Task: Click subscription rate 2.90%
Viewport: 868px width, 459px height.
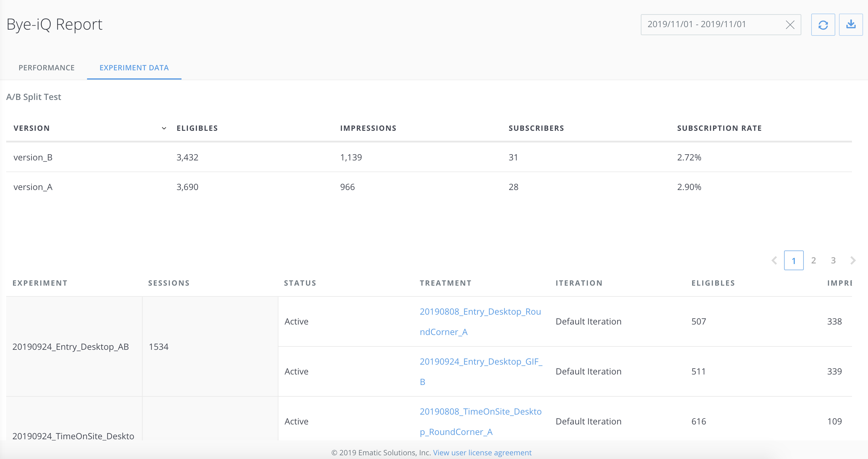Action: (689, 187)
